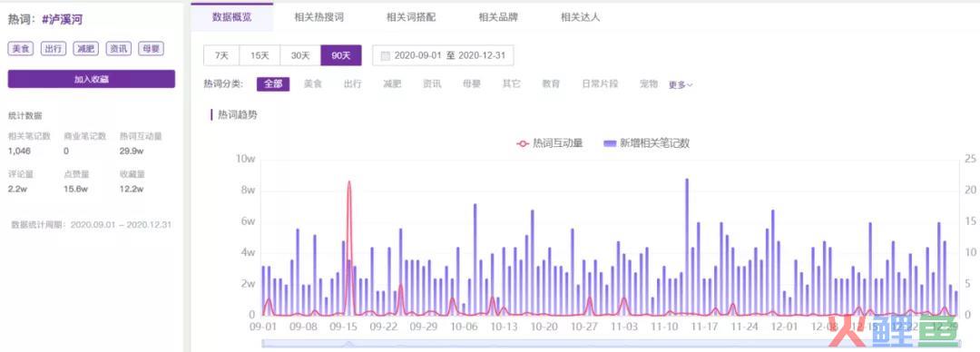This screenshot has height=352, width=980.
Task: Click the 母婴 tag under hot word
Action: [x=151, y=49]
